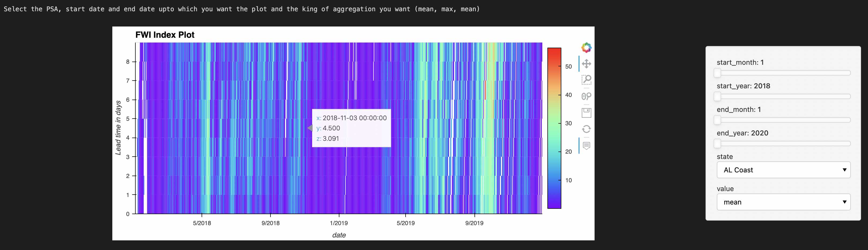Open the Bokeh logo link
868x250 pixels.
pyautogui.click(x=586, y=47)
